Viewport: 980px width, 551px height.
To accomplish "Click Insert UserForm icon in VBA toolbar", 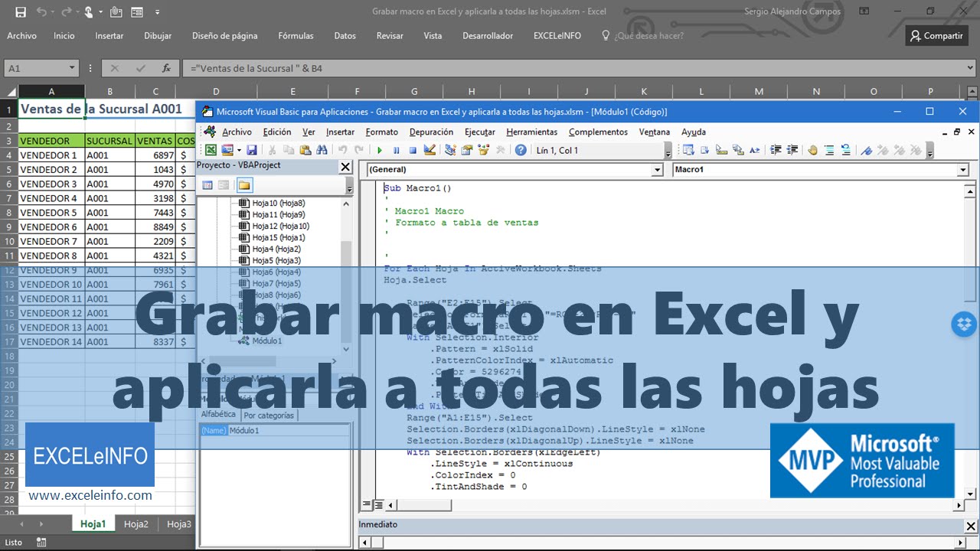I will (227, 150).
